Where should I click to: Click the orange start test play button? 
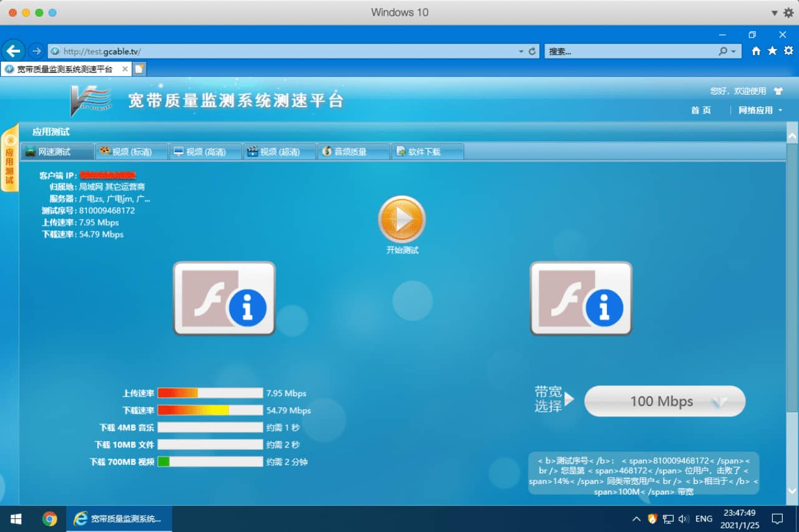401,220
